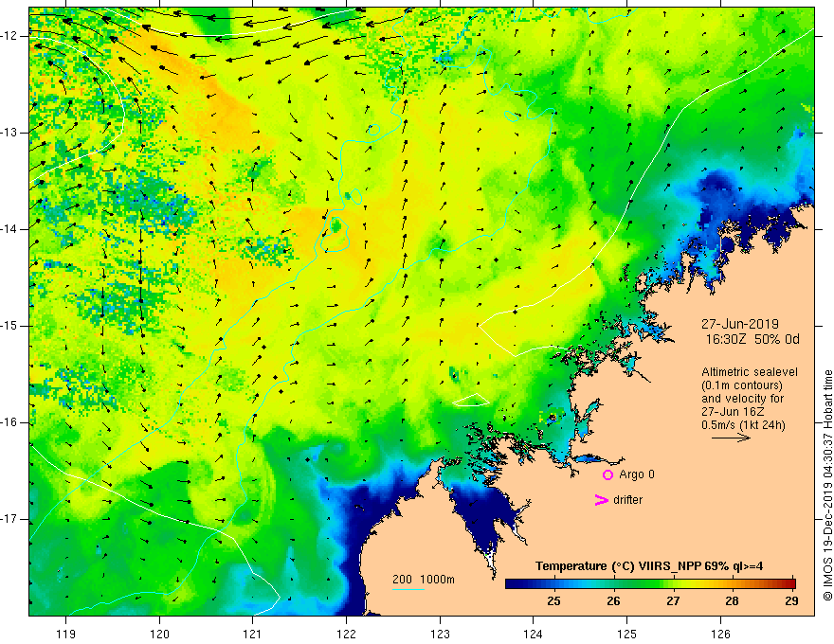Click the temperature color bar
Screen dimensions: 834x644
[x=650, y=583]
